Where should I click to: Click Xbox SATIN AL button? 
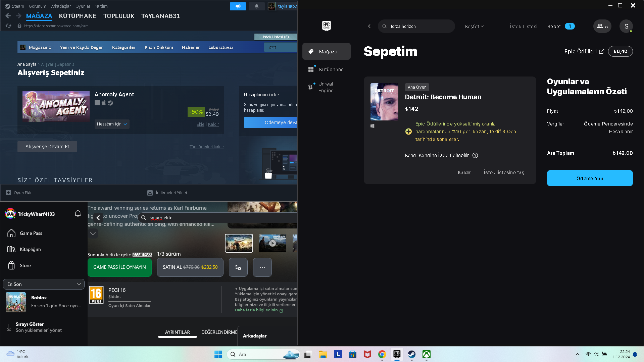[x=190, y=267]
